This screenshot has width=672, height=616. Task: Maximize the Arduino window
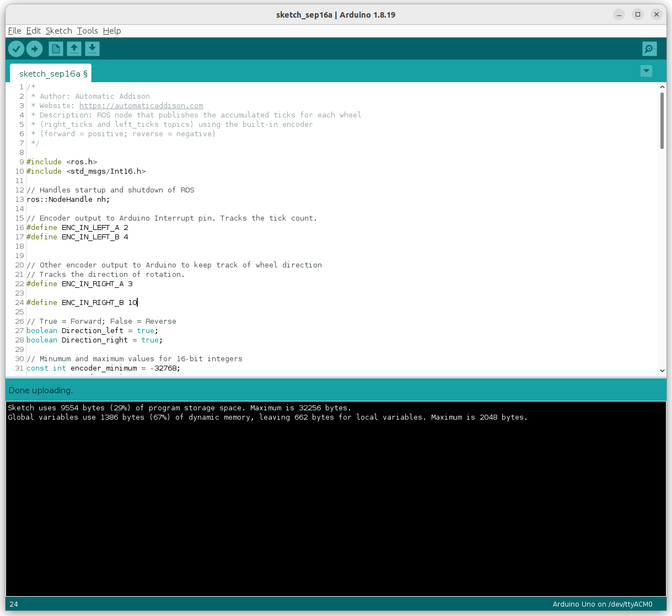(638, 14)
